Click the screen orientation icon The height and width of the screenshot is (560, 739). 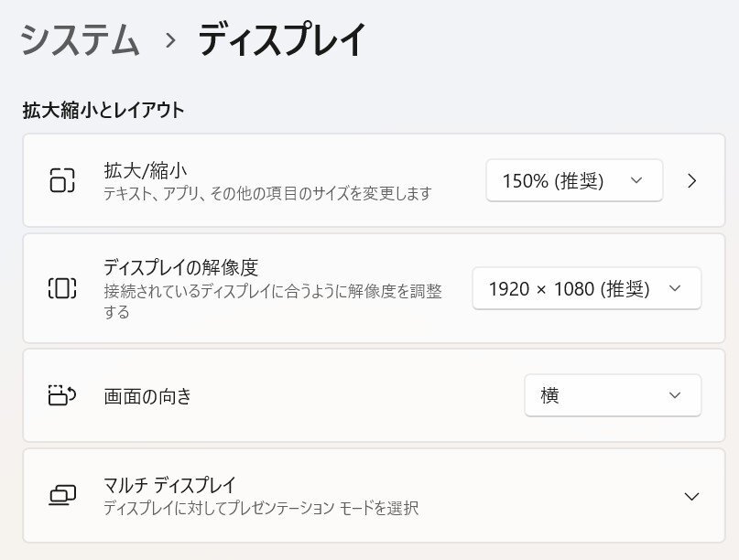point(61,395)
